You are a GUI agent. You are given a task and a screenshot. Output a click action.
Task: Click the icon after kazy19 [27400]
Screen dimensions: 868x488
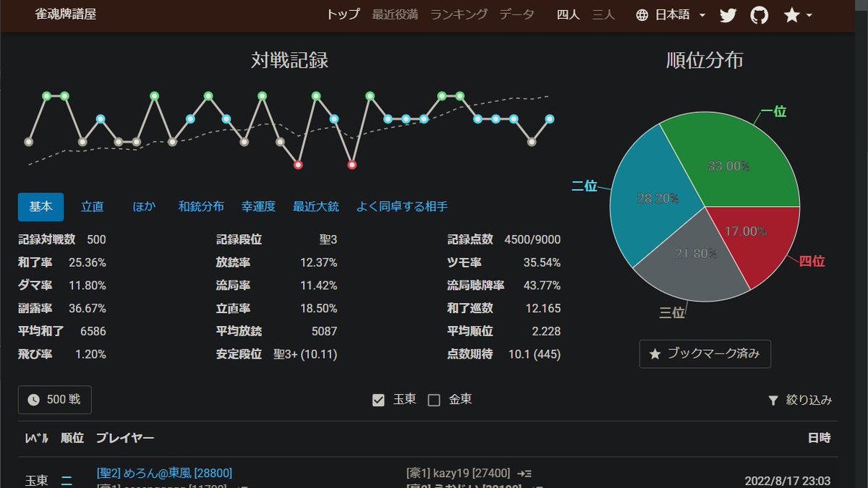point(525,473)
